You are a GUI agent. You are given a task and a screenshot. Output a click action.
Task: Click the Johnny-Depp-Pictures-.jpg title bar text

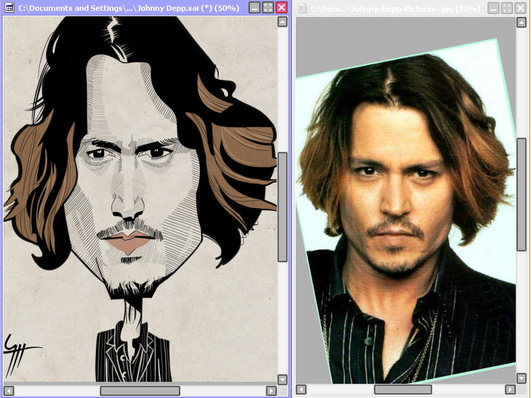coord(395,9)
